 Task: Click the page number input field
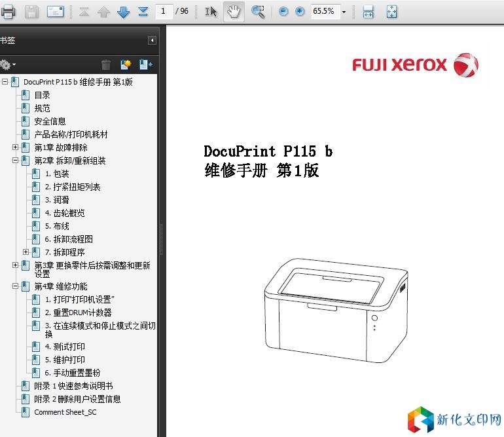click(164, 11)
